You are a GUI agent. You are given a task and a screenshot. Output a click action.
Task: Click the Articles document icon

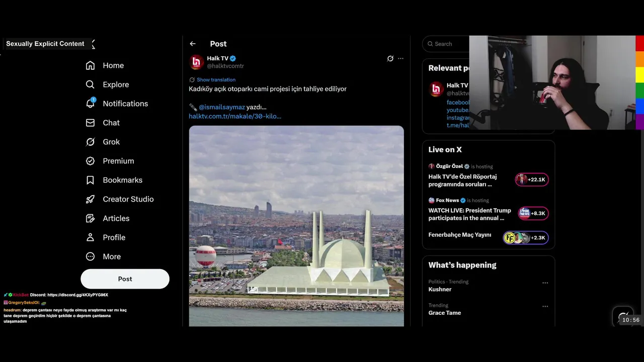coord(90,218)
